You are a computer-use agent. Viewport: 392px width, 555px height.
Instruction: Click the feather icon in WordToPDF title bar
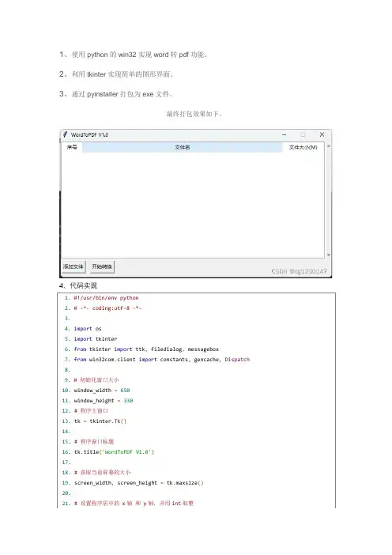tap(65, 134)
